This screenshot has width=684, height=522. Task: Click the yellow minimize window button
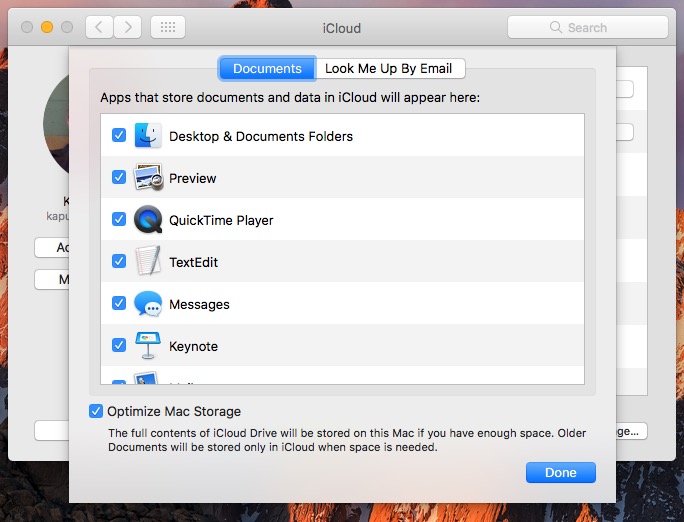click(47, 27)
